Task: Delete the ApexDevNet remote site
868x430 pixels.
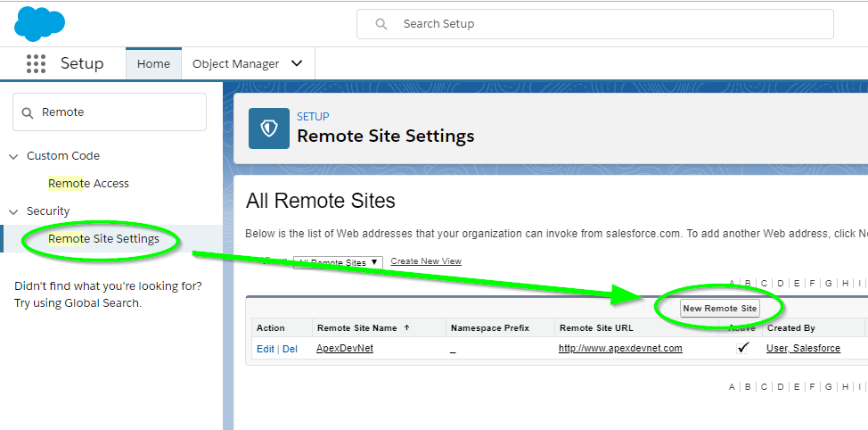Action: pyautogui.click(x=290, y=349)
